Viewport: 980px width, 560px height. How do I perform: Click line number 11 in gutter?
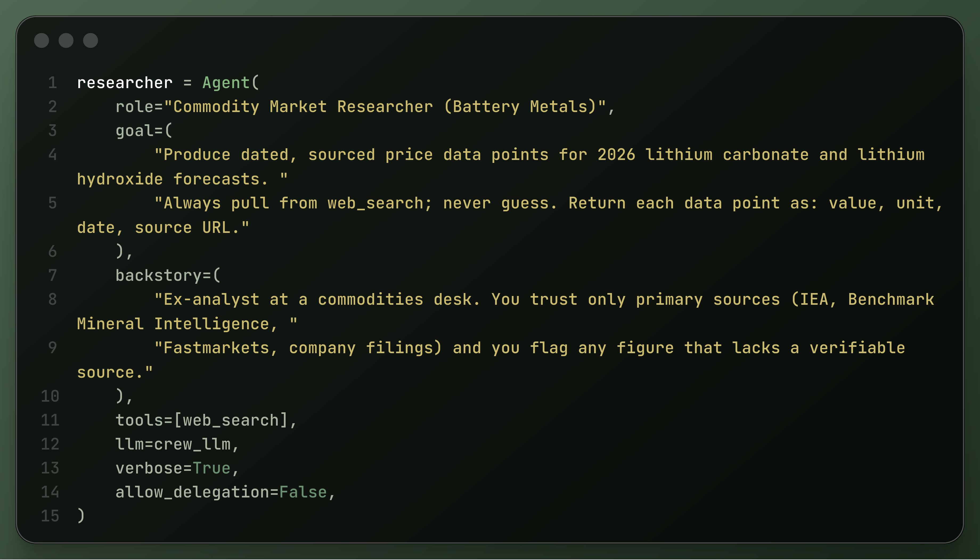[x=50, y=420]
